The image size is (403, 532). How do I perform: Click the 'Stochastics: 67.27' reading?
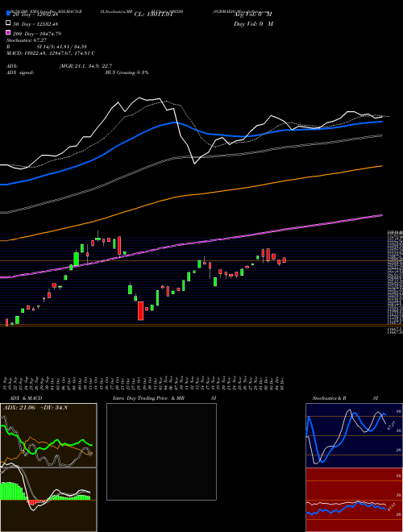[27, 40]
